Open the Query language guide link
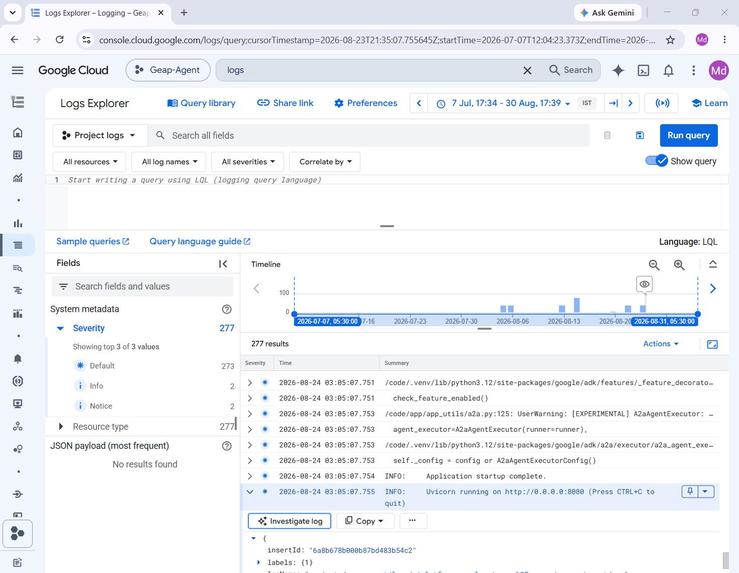This screenshot has height=573, width=739. [200, 241]
